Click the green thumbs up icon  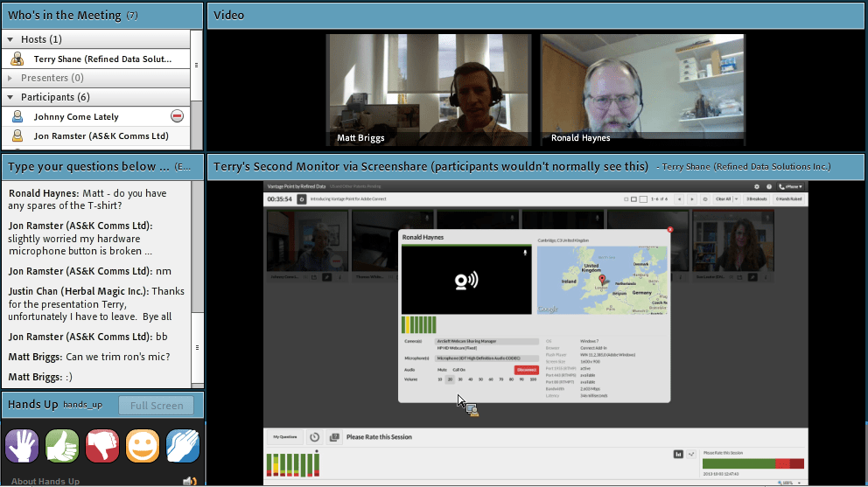pyautogui.click(x=62, y=446)
